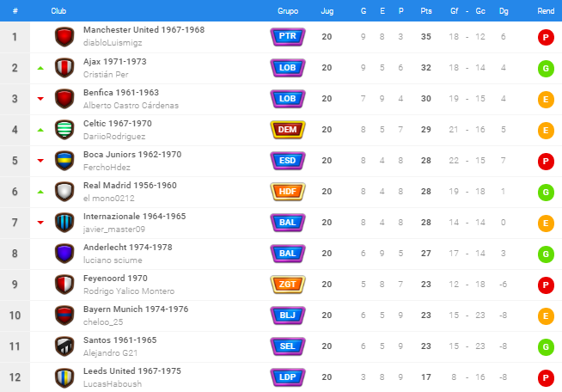562x392 pixels.
Task: Sort by the Dg column header
Action: pos(504,11)
